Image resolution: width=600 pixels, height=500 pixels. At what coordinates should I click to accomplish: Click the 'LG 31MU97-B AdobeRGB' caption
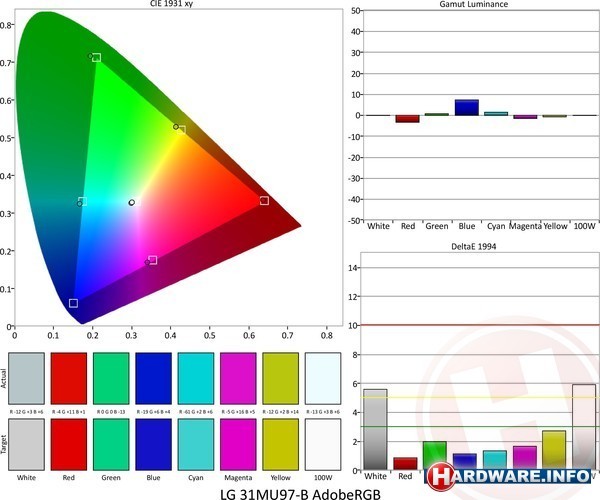coord(300,494)
